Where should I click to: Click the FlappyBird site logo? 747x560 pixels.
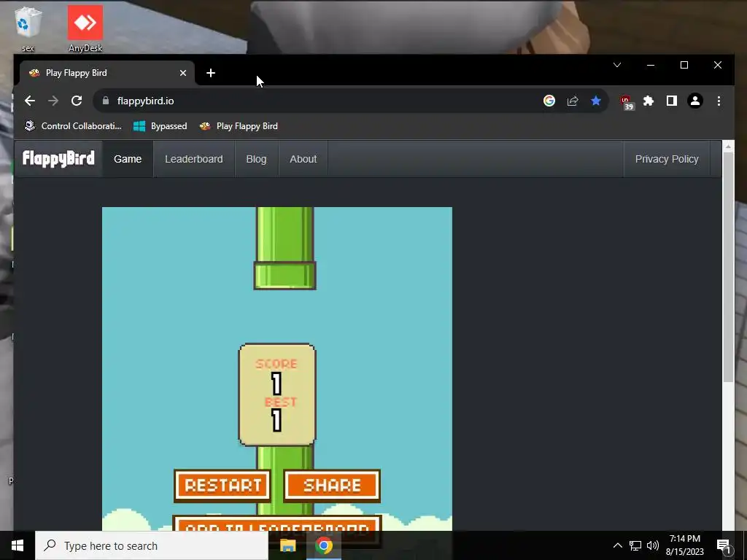tap(58, 158)
